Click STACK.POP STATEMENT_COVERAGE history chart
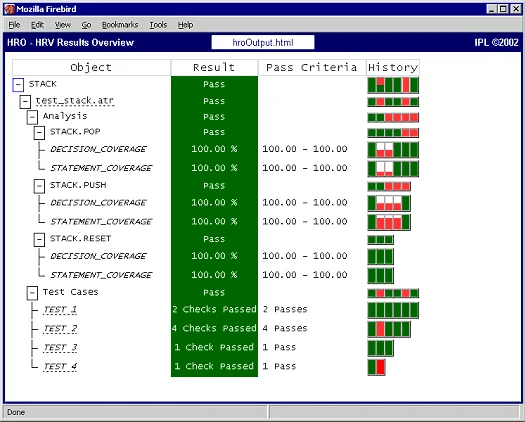 [393, 169]
